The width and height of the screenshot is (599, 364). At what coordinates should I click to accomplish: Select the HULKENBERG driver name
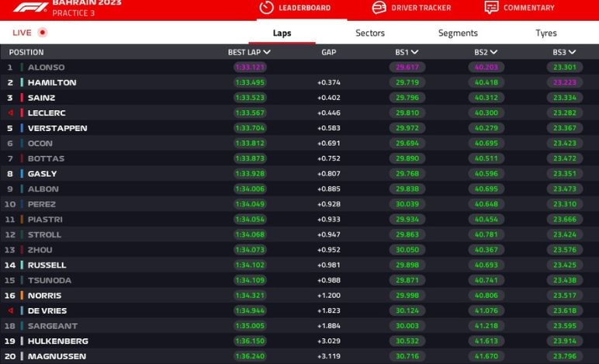(57, 341)
